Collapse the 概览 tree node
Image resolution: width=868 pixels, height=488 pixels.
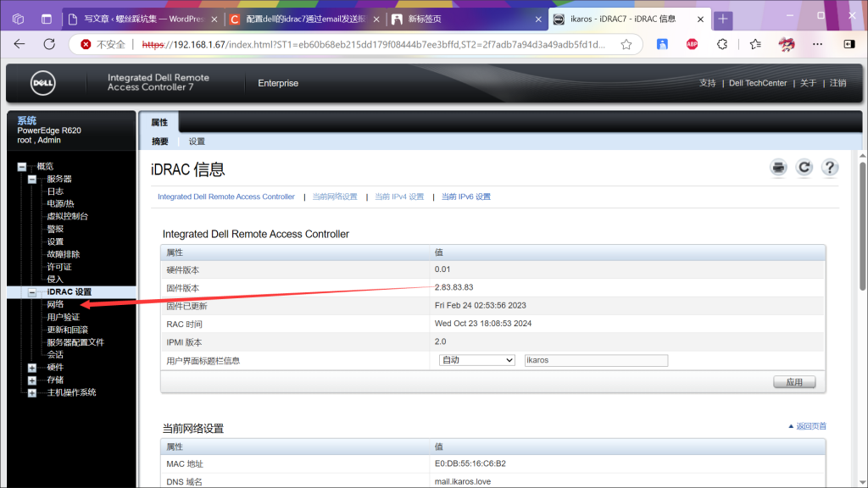click(21, 167)
